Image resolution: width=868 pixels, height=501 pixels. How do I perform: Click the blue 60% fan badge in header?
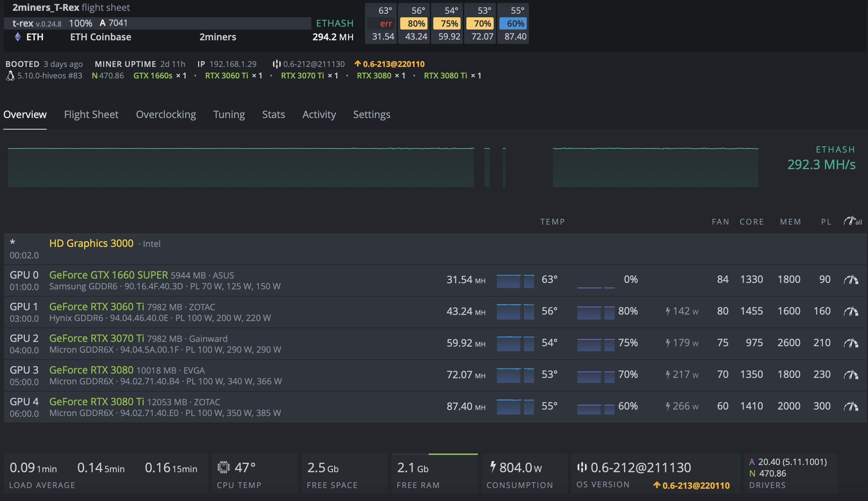pyautogui.click(x=513, y=24)
